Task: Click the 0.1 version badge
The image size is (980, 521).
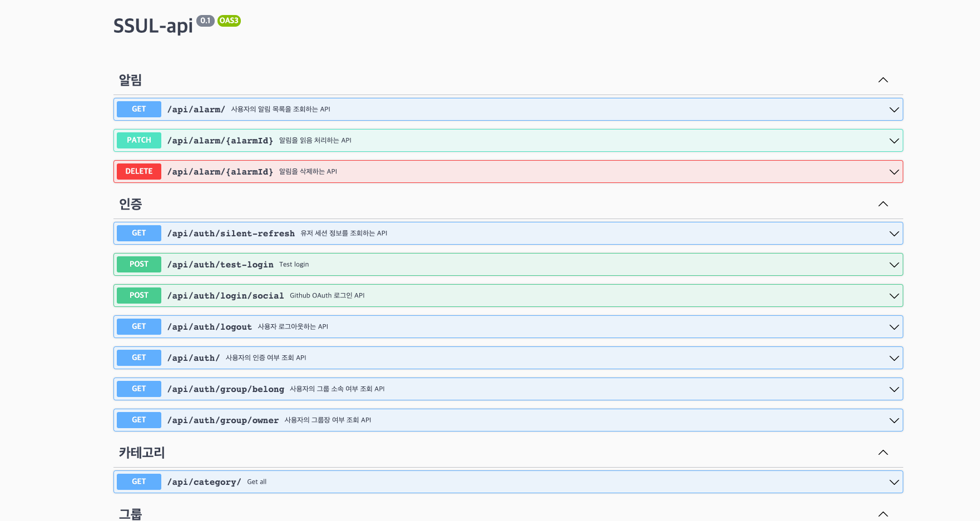Action: pyautogui.click(x=205, y=21)
